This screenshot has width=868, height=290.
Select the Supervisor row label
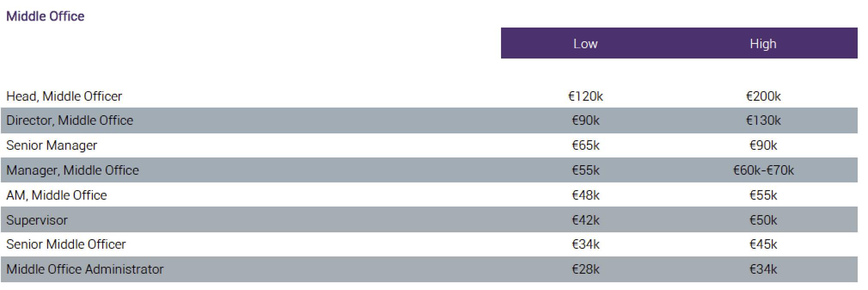point(37,220)
